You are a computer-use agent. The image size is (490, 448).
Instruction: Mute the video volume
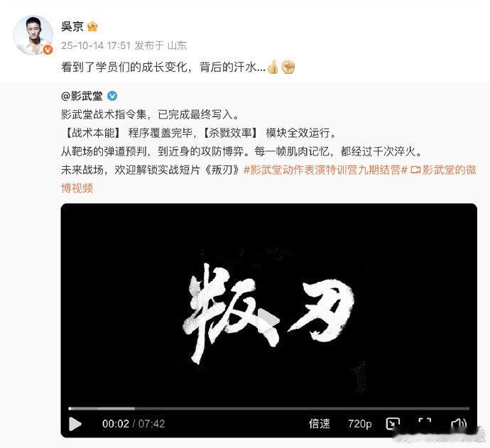coord(459,424)
